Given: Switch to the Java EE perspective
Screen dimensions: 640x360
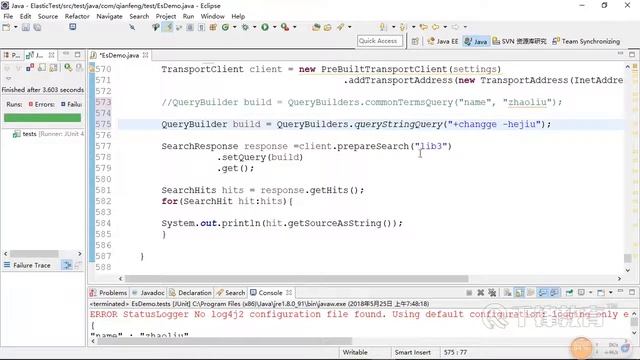Looking at the screenshot, I should tap(443, 41).
